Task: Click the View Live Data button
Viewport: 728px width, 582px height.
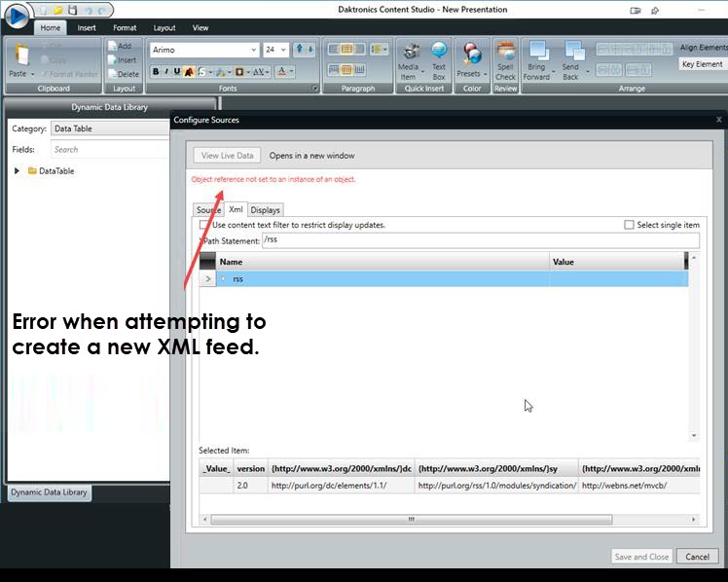Action: 228,155
